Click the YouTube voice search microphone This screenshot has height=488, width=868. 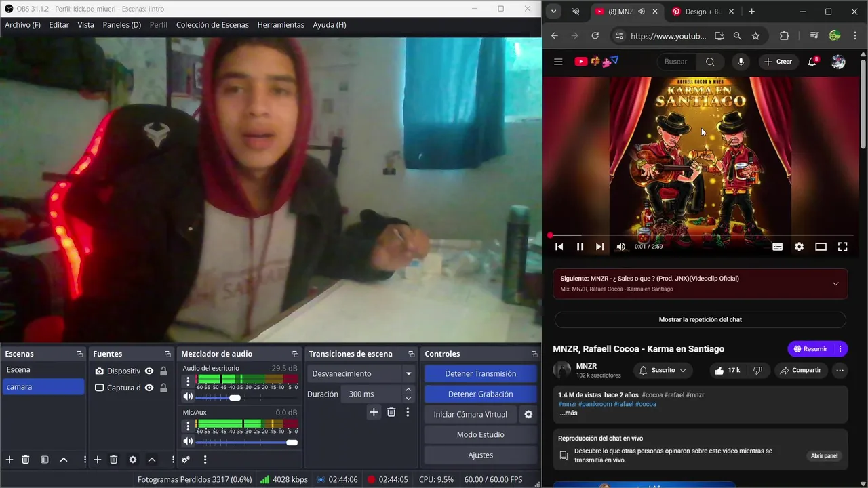pyautogui.click(x=741, y=62)
